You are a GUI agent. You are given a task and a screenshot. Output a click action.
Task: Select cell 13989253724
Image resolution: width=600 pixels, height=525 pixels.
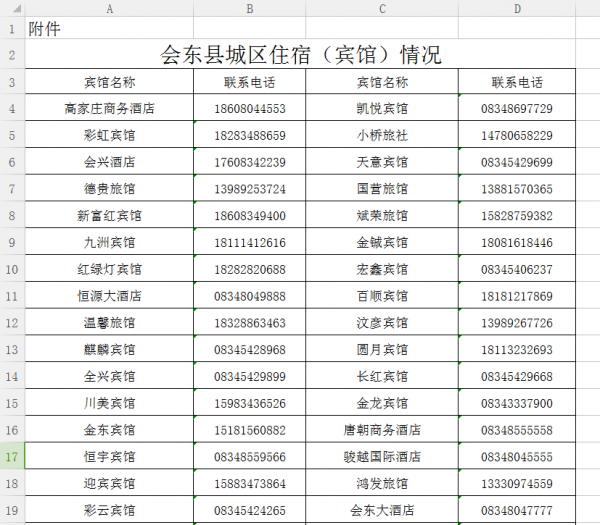pos(249,189)
